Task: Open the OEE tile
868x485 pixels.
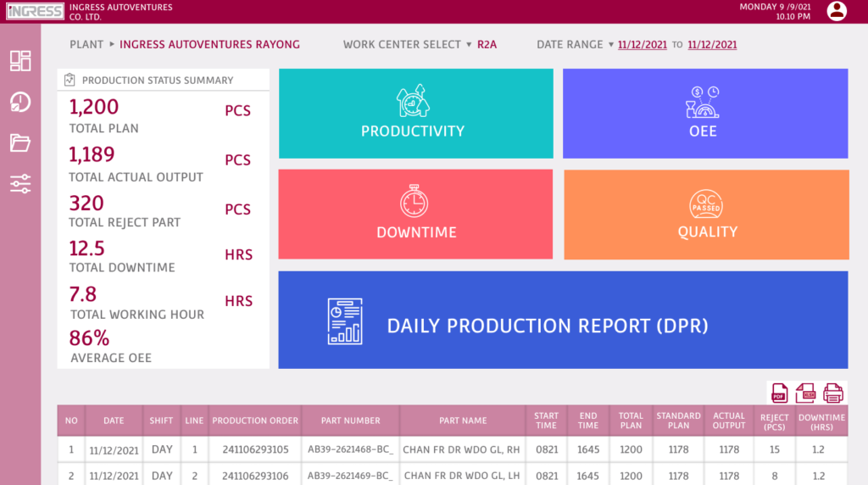Action: [x=705, y=114]
